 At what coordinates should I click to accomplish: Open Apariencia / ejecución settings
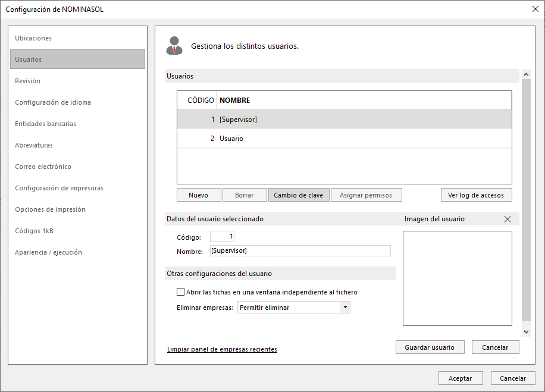click(x=77, y=252)
